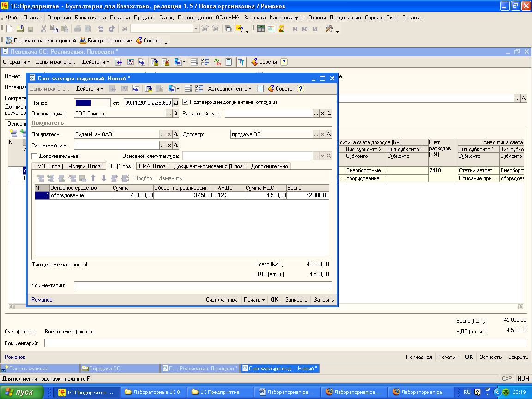
Task: Click the question mark help icon in Счет-фактура toolbar
Action: pyautogui.click(x=300, y=89)
